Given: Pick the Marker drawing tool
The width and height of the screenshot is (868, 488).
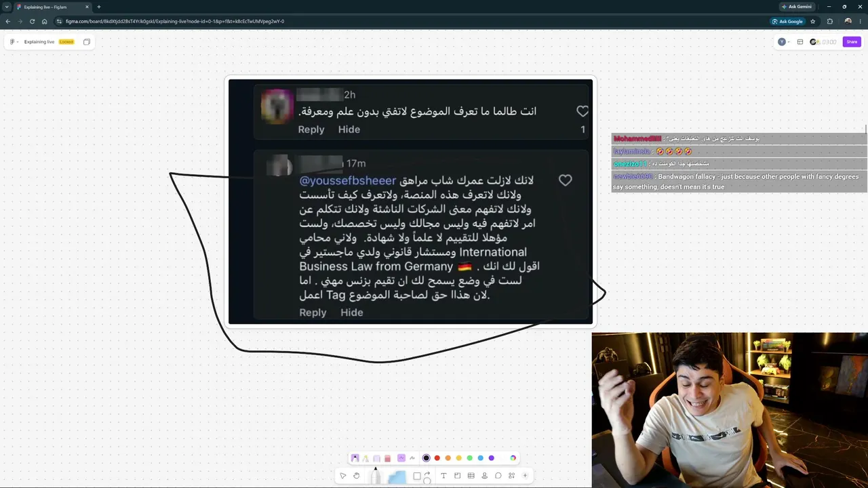Looking at the screenshot, I should 376,476.
